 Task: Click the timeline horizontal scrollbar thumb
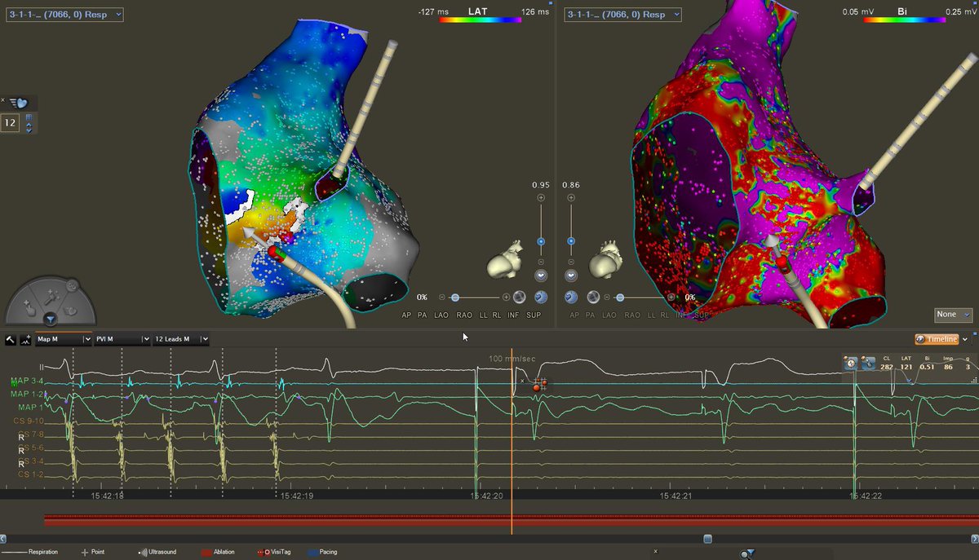[x=707, y=539]
